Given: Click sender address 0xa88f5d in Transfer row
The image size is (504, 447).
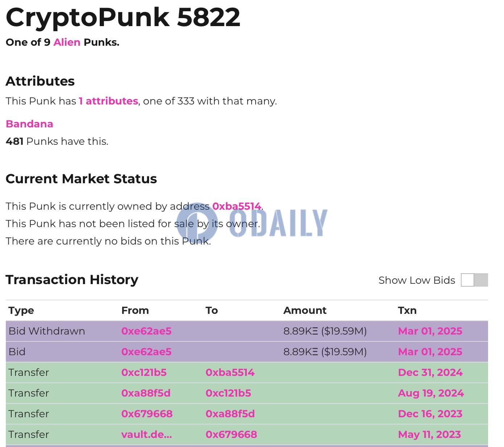Looking at the screenshot, I should point(146,393).
